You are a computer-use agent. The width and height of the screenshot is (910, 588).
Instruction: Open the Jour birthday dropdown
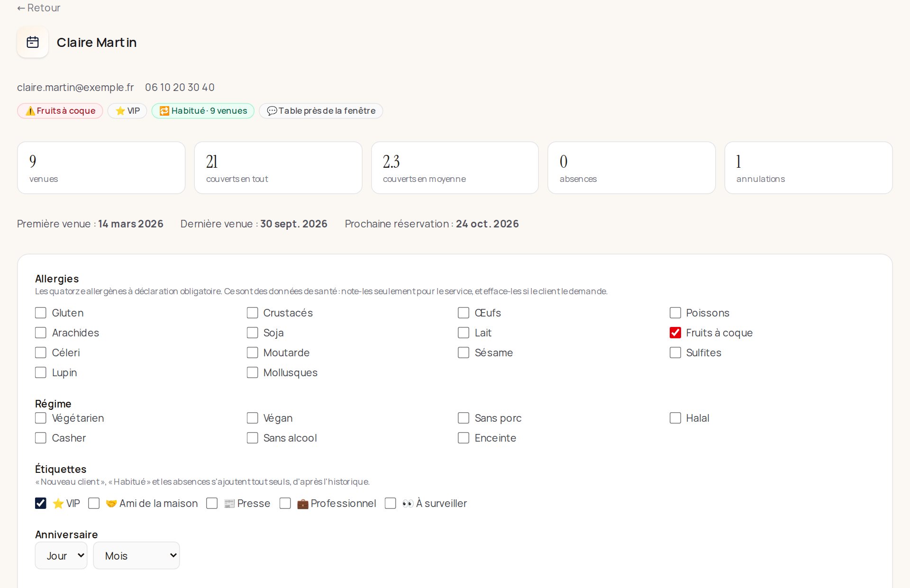(x=61, y=555)
